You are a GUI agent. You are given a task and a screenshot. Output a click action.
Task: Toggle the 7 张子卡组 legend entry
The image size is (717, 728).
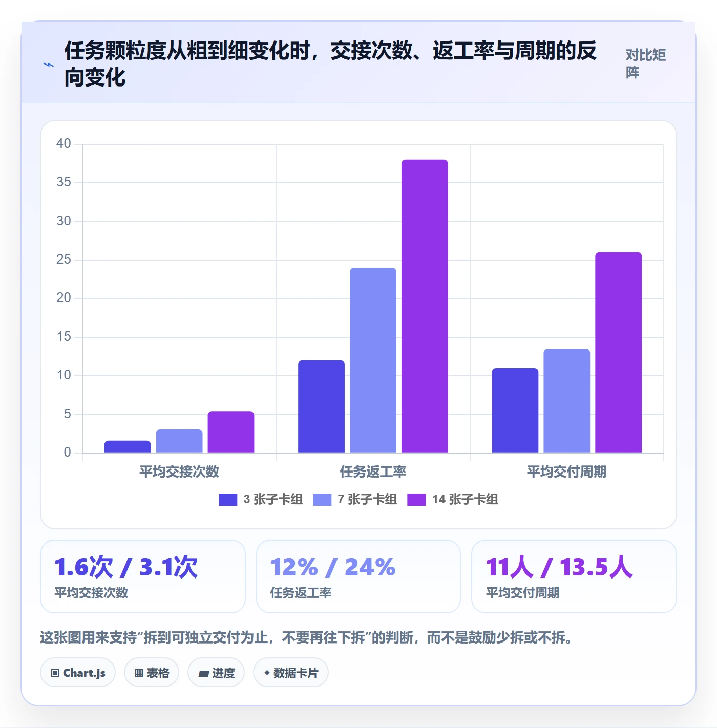click(355, 499)
